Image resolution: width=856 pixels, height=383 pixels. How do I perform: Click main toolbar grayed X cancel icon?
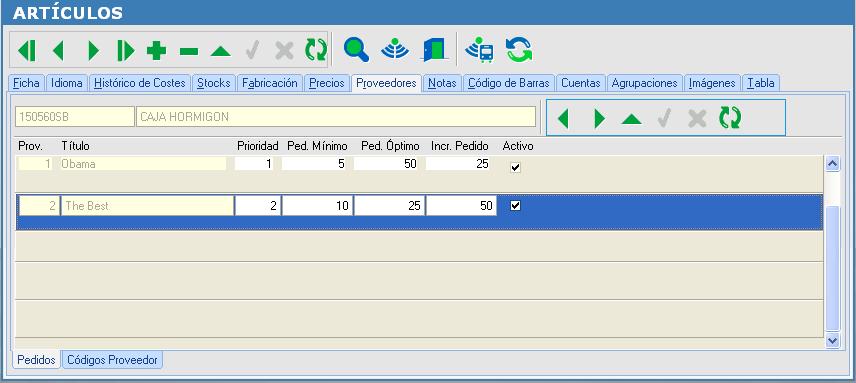pyautogui.click(x=284, y=51)
